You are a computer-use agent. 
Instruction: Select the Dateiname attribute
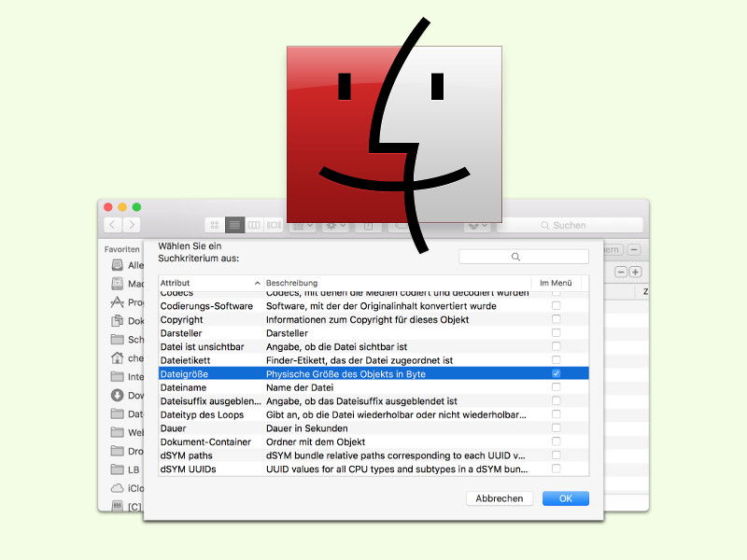pos(373,387)
